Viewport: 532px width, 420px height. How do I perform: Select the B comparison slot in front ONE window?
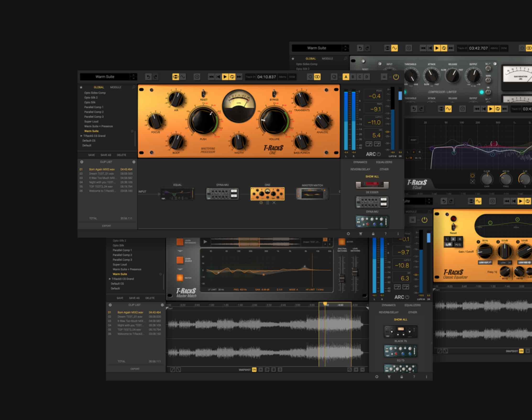coord(353,77)
